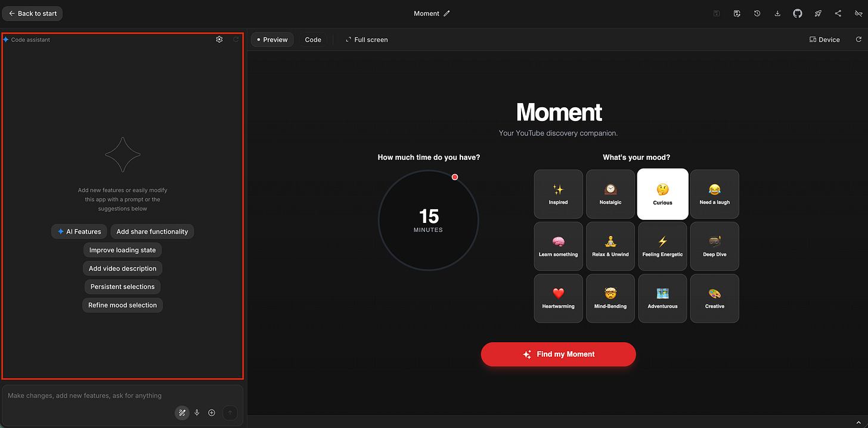Select the Learn something mood
Screen dimensions: 868x428
tap(558, 246)
